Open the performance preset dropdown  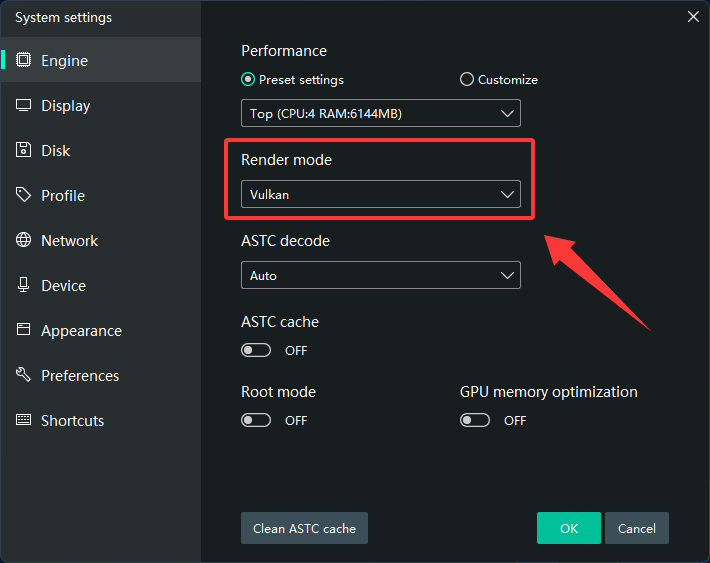(x=380, y=114)
